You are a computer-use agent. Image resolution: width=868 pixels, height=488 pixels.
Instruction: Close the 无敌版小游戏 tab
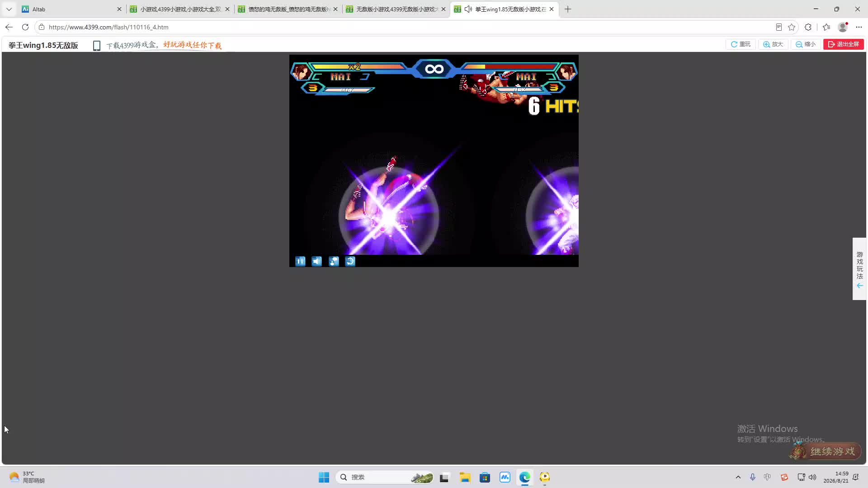(x=443, y=9)
